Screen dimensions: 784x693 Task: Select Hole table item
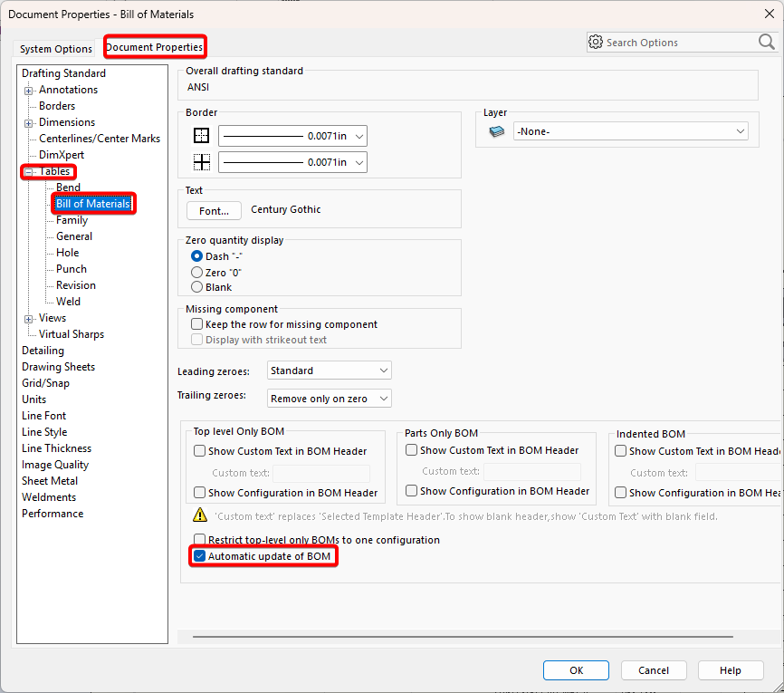[68, 252]
